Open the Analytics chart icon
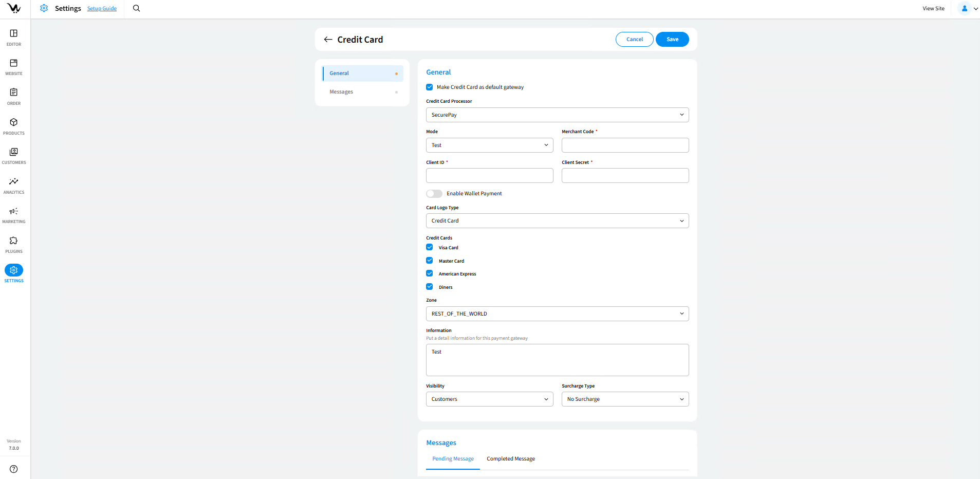The image size is (980, 479). pyautogui.click(x=14, y=182)
